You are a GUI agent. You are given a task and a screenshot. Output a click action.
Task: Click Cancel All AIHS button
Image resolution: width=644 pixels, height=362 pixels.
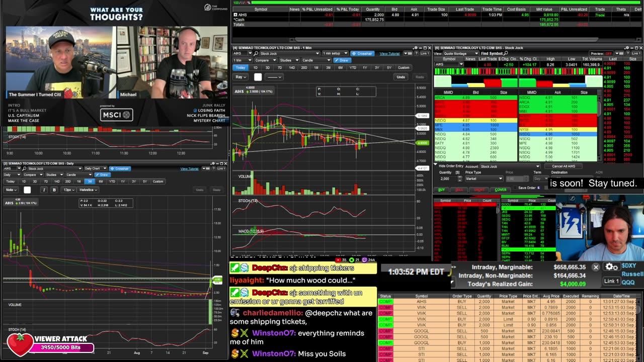(x=563, y=166)
